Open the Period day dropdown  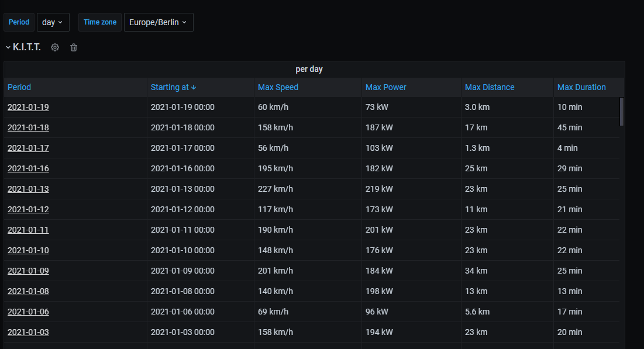tap(53, 22)
